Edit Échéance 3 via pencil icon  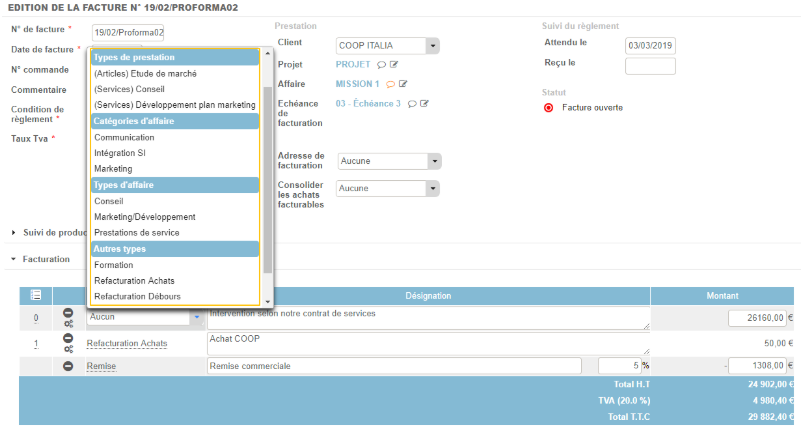[x=424, y=103]
